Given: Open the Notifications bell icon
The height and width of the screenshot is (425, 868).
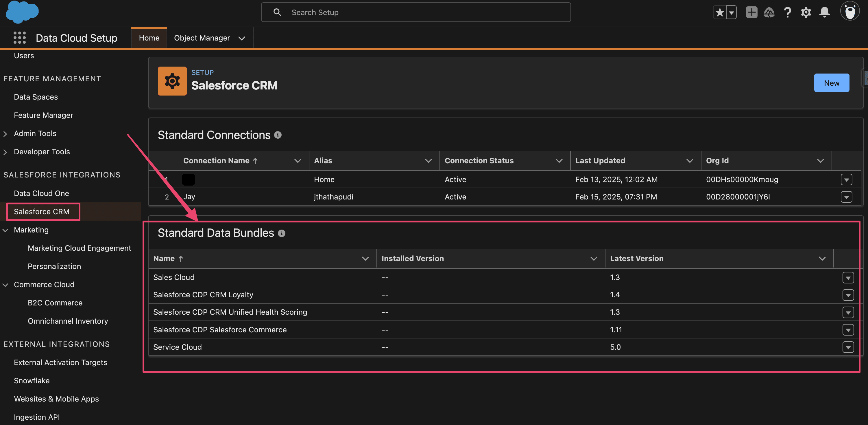Looking at the screenshot, I should 825,12.
